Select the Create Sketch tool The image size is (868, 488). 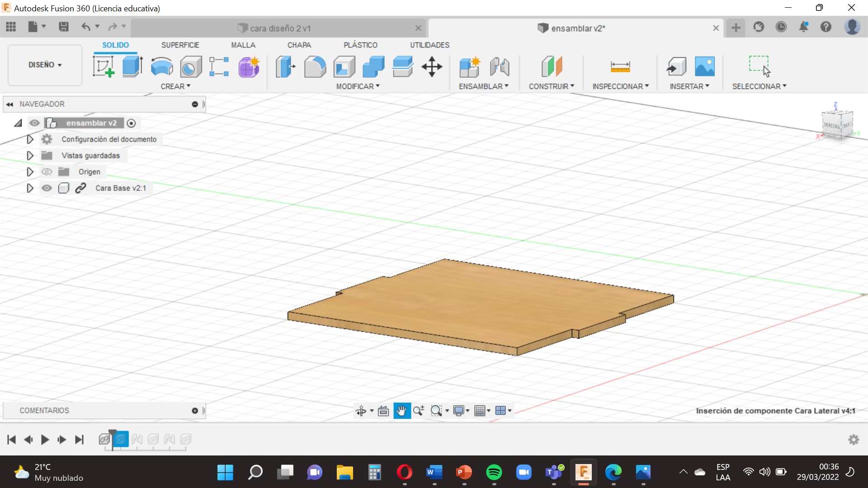[104, 66]
